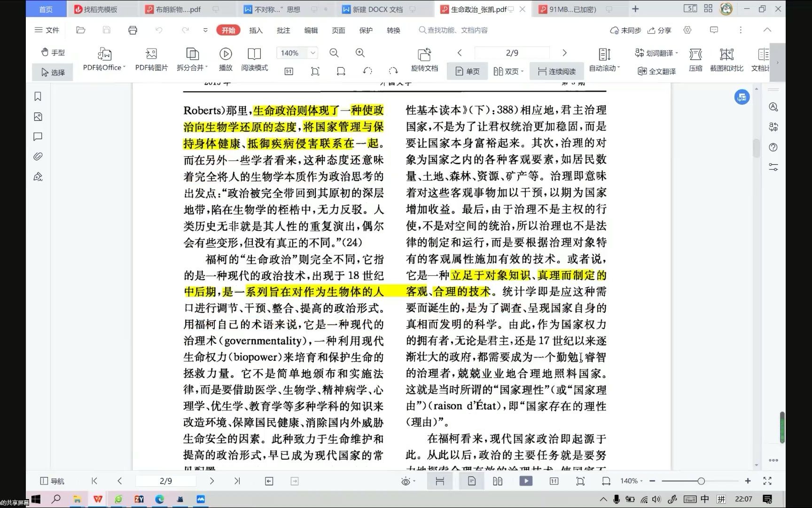Zoom in with plus magnifier
The height and width of the screenshot is (508, 812).
(360, 53)
